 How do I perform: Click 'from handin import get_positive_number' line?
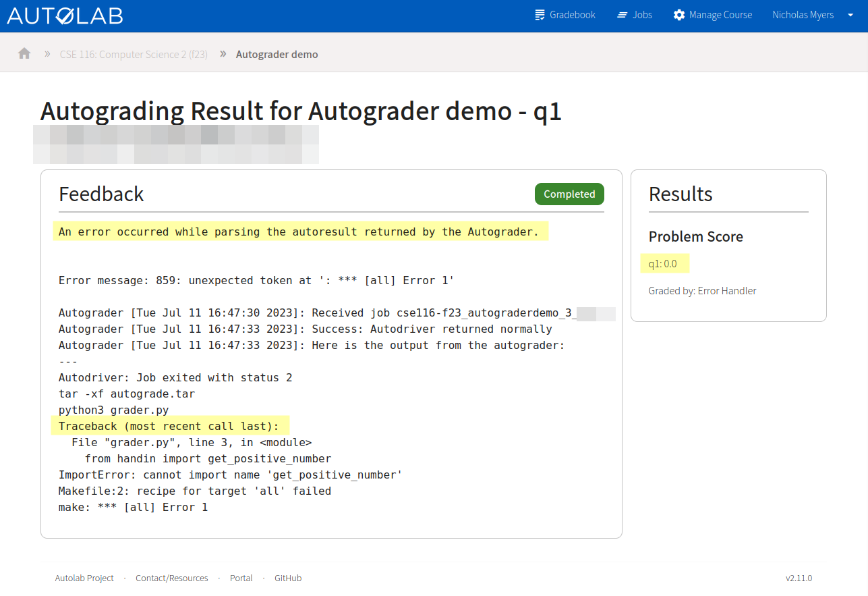tap(208, 458)
